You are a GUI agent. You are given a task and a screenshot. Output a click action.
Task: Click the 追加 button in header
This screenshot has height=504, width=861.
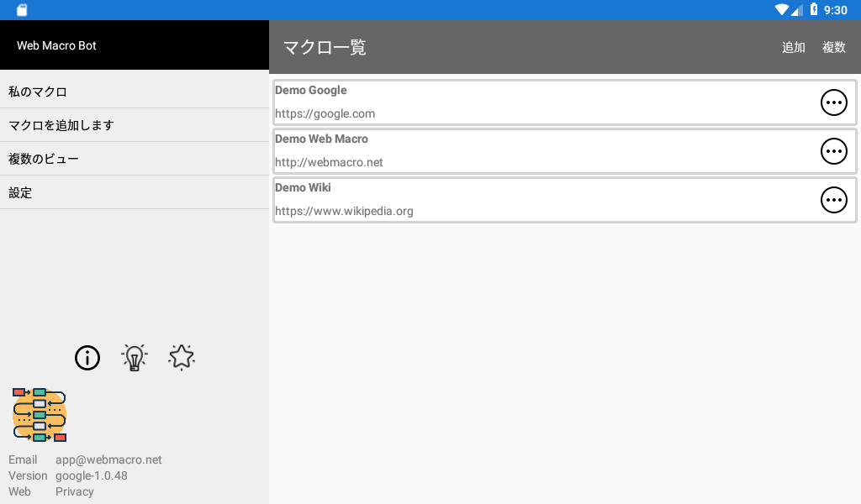794,47
